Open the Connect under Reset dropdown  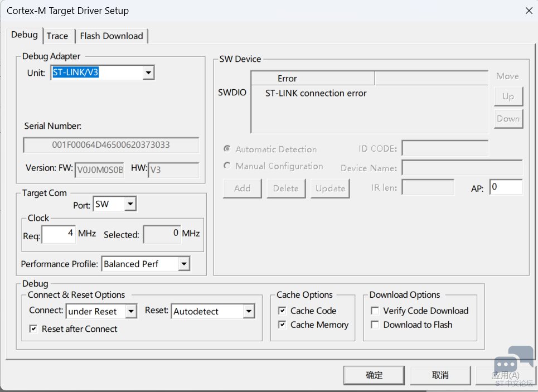click(131, 311)
